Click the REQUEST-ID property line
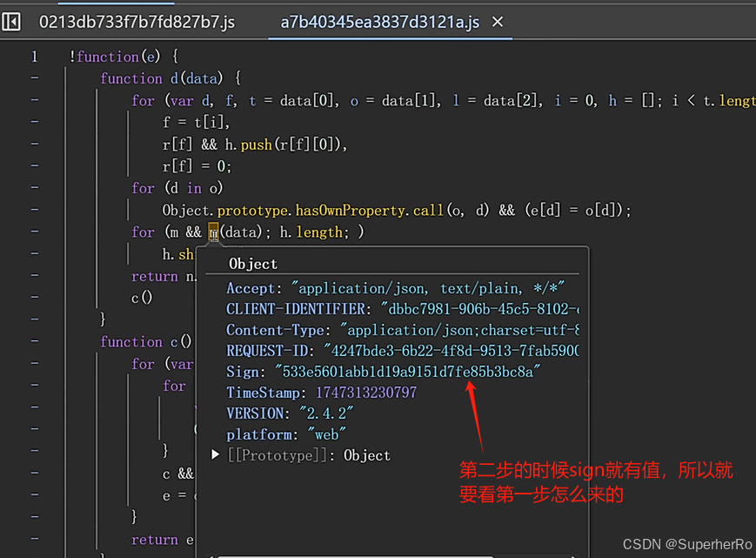This screenshot has height=558, width=756. click(403, 351)
